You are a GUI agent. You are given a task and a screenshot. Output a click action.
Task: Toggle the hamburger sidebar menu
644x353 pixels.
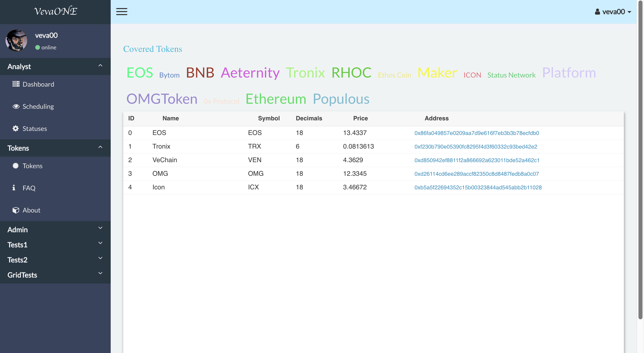coord(122,12)
